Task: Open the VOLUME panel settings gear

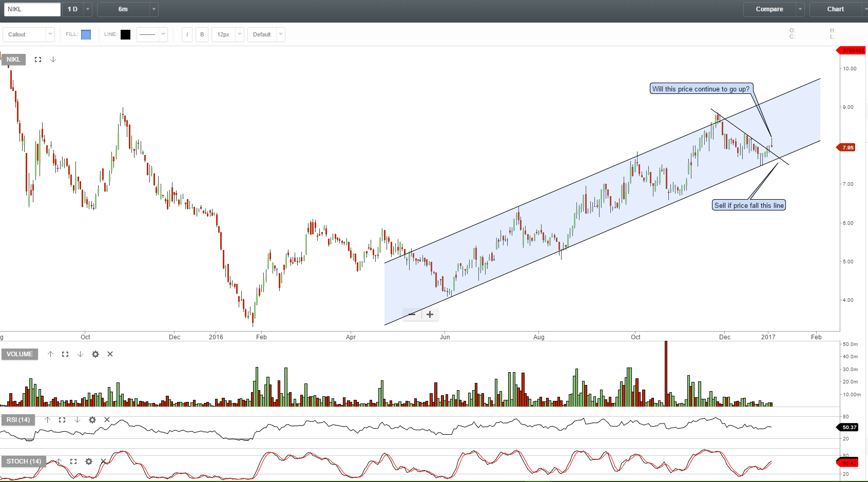Action: coord(95,354)
